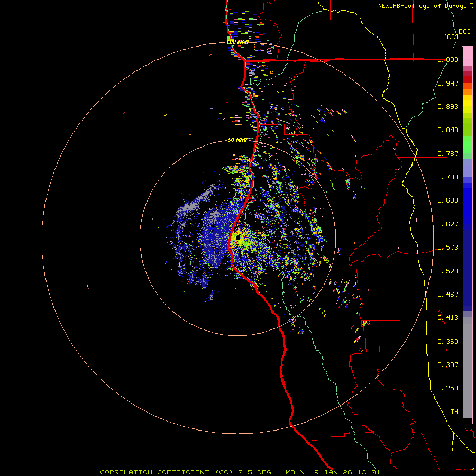Select the 0.680 legend value

[x=448, y=200]
